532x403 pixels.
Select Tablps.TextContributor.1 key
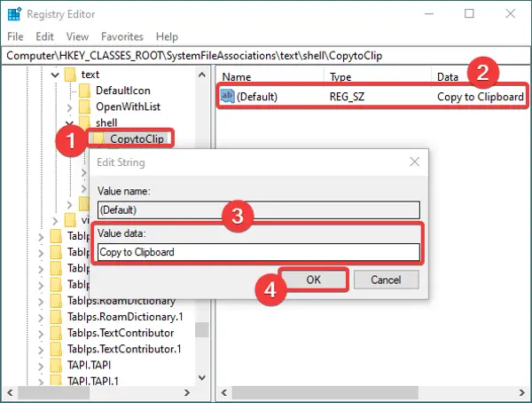pos(124,349)
